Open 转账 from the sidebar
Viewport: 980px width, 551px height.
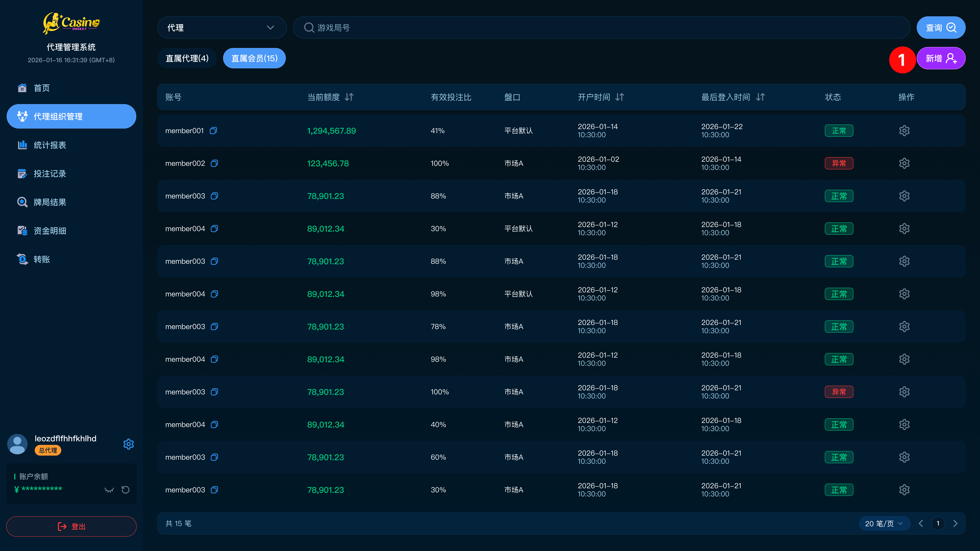42,259
